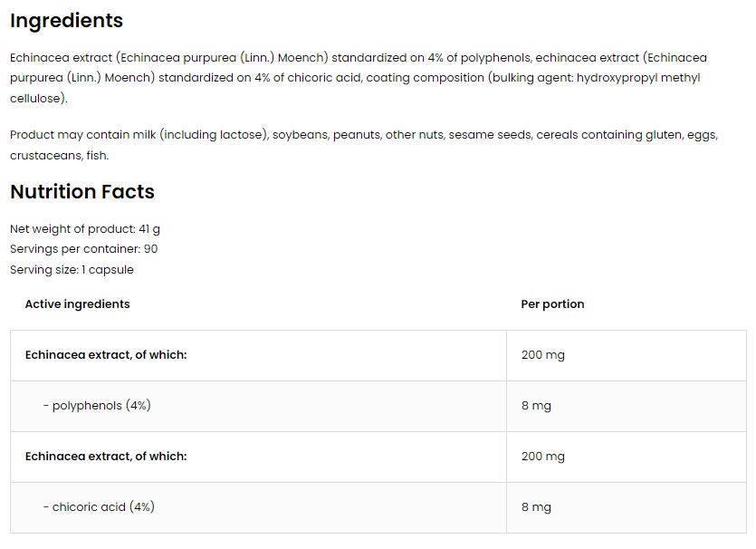Click the Echinacea purpurea ingredients paragraph
756x549 pixels.
(359, 78)
